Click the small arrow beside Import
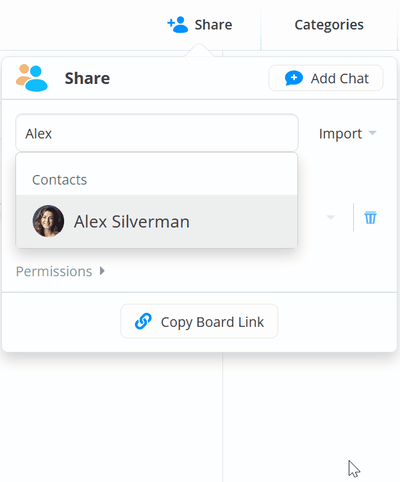Viewport: 400px width, 482px height. tap(372, 133)
